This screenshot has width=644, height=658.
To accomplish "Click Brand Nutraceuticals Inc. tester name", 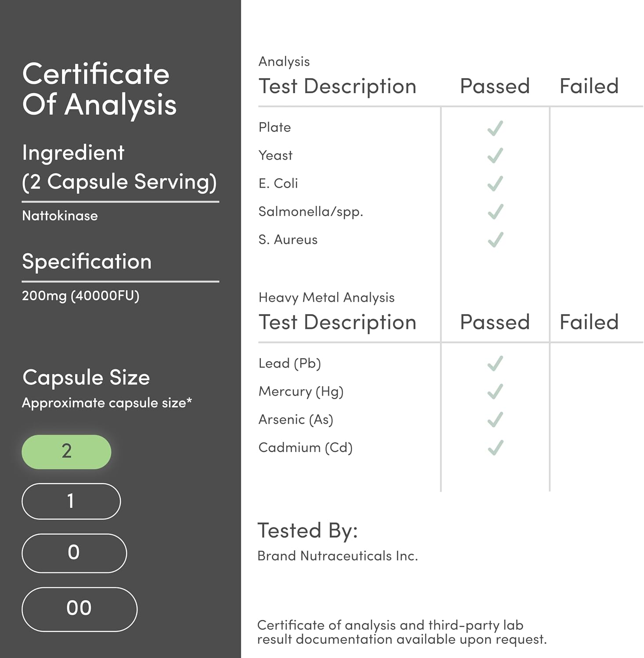I will 338,556.
